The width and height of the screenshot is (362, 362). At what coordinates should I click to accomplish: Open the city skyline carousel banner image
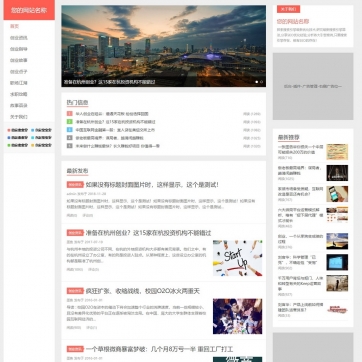[x=164, y=46]
